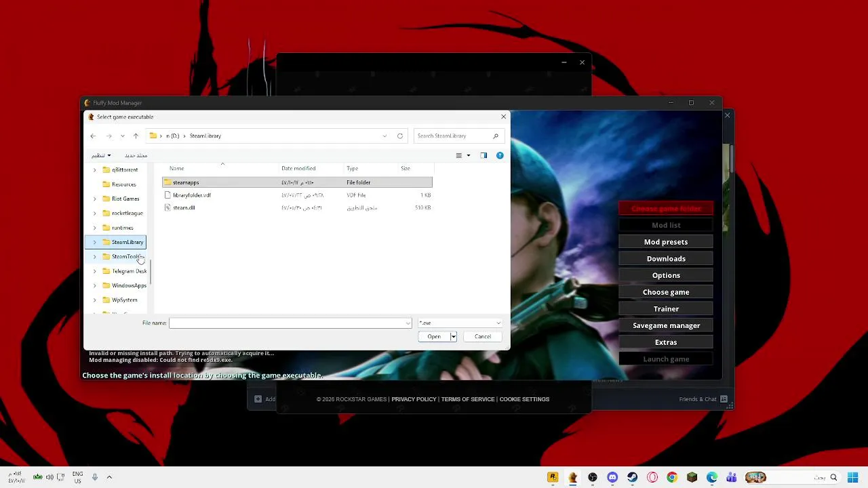Click D: drive in address breadcrumb
The width and height of the screenshot is (868, 488).
pyautogui.click(x=173, y=136)
